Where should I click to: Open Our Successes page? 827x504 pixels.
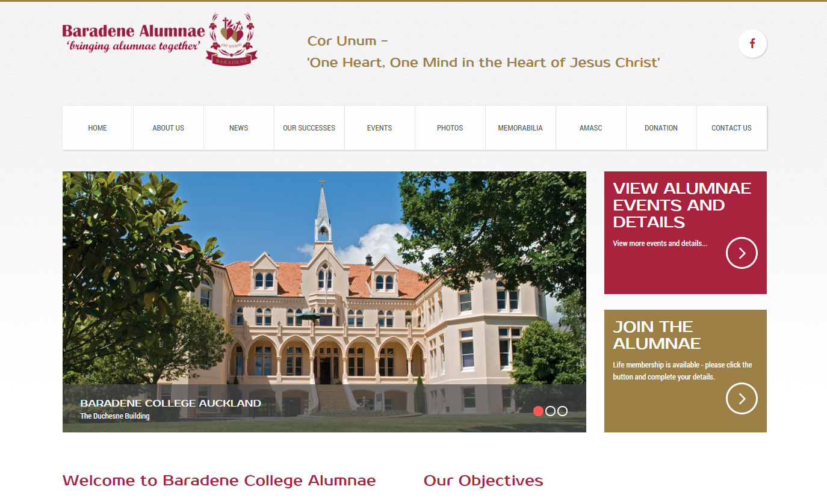309,128
